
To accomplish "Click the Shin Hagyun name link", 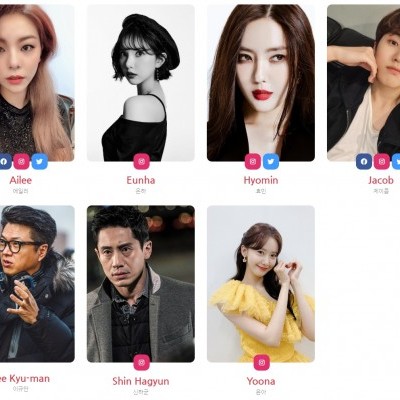I will pyautogui.click(x=141, y=381).
